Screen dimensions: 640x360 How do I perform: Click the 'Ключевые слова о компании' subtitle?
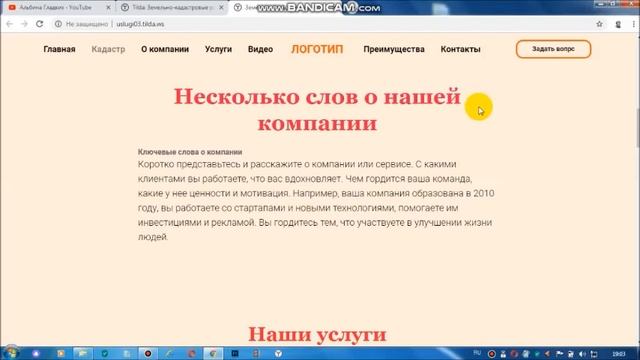click(190, 152)
